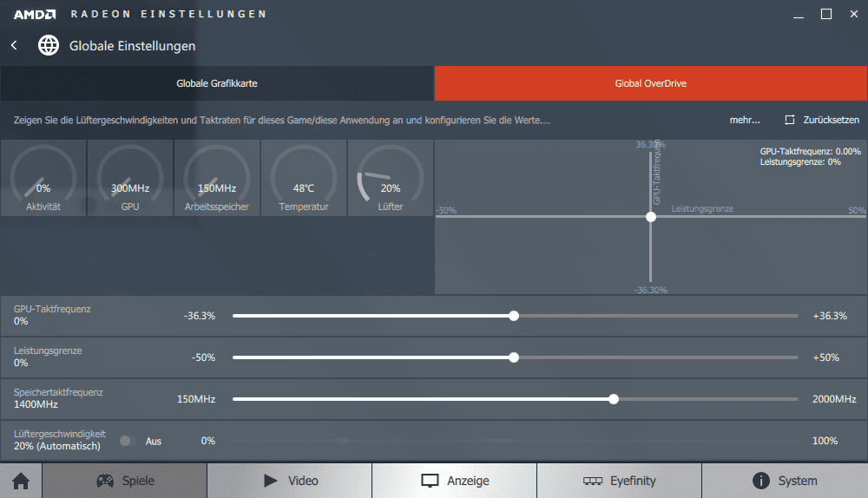Click the 150MHz minimum label on the memory slider
This screenshot has width=868, height=498.
point(196,399)
